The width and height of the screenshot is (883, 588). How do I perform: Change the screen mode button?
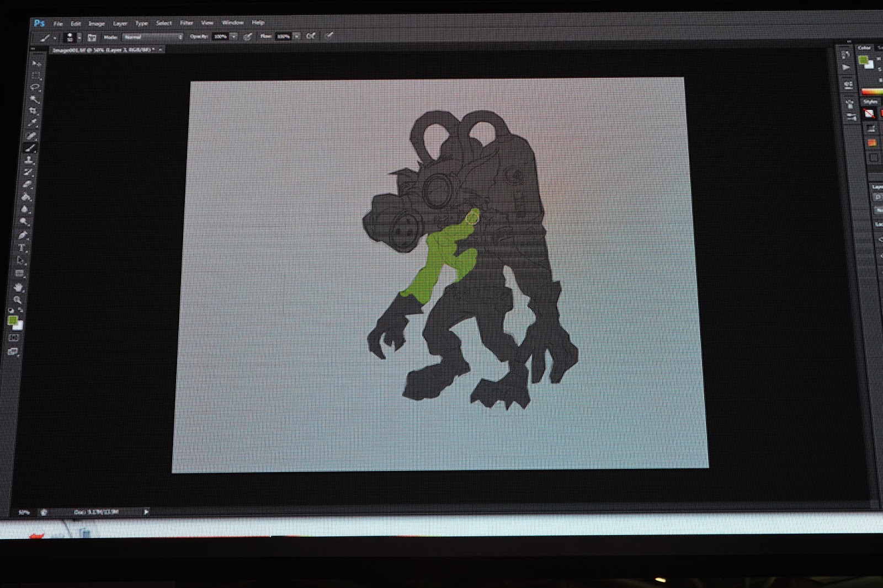[13, 351]
